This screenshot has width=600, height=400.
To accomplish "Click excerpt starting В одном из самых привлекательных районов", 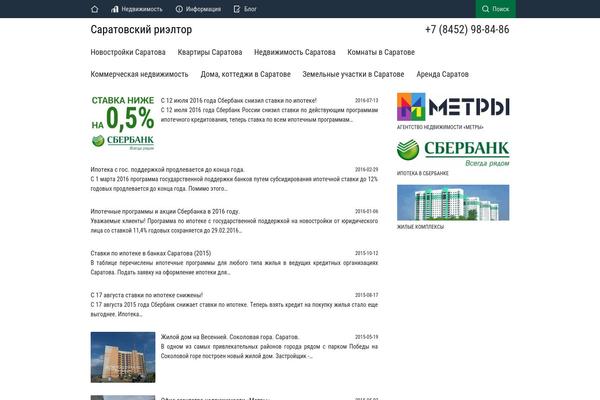I will coord(269,351).
